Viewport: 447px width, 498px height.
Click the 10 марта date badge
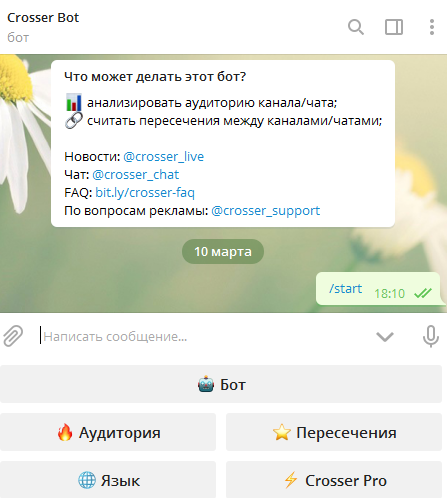pos(223,252)
